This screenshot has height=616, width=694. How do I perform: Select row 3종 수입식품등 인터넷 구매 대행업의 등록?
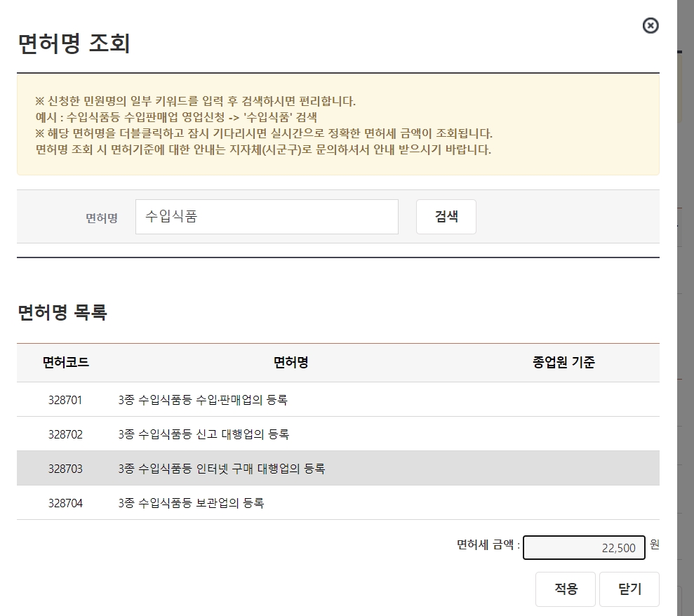(x=338, y=468)
